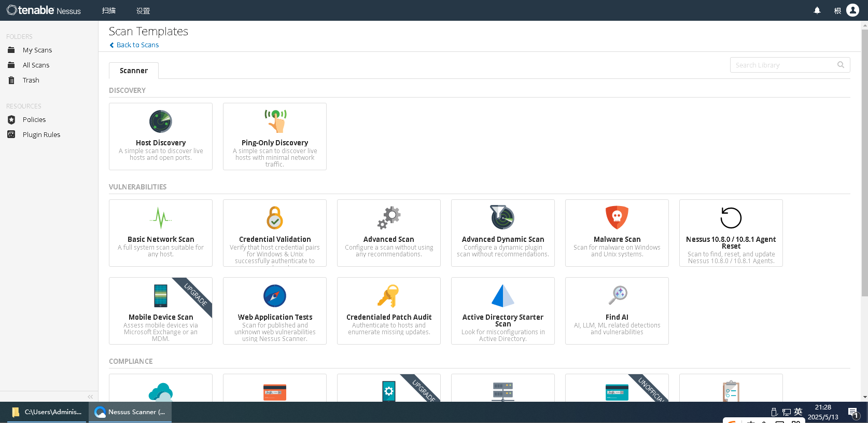Image resolution: width=868 pixels, height=423 pixels.
Task: Select the Plugin Rules icon
Action: coord(11,134)
